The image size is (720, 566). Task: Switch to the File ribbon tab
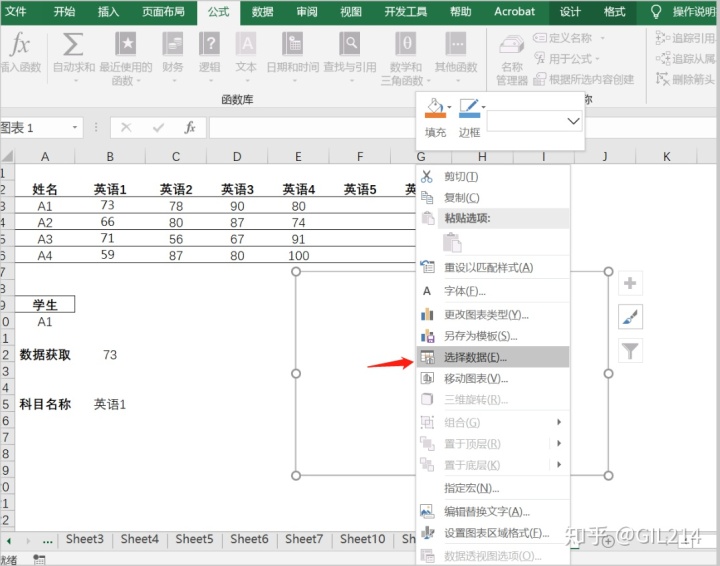pyautogui.click(x=16, y=11)
